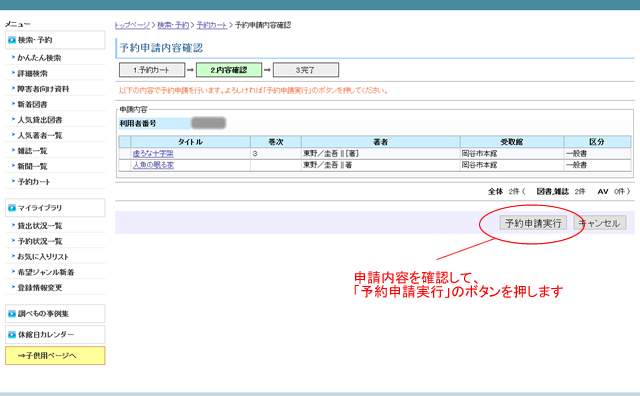
Task: Open 貸出状況一覧 in the menu
Action: point(40,225)
